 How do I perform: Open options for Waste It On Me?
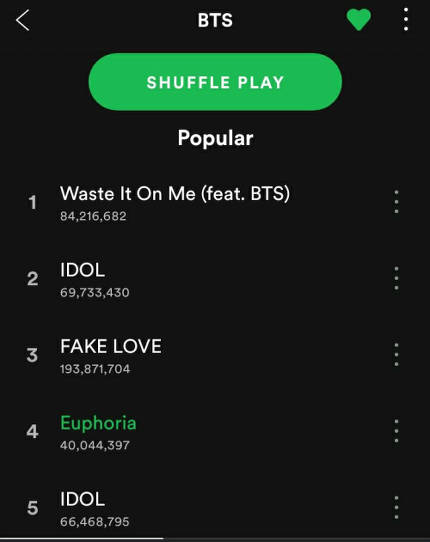[x=396, y=202]
